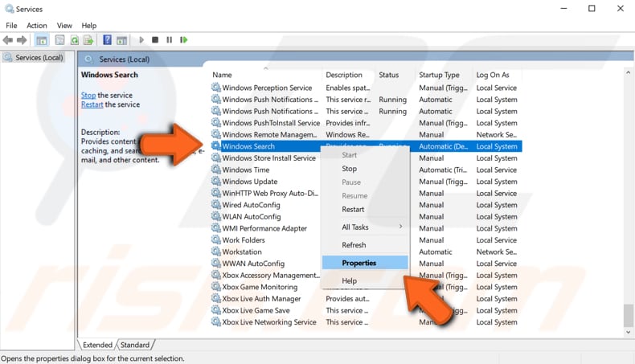Image resolution: width=635 pixels, height=364 pixels.
Task: Click gear icon next to Wired AutoConfig
Action: pos(216,205)
